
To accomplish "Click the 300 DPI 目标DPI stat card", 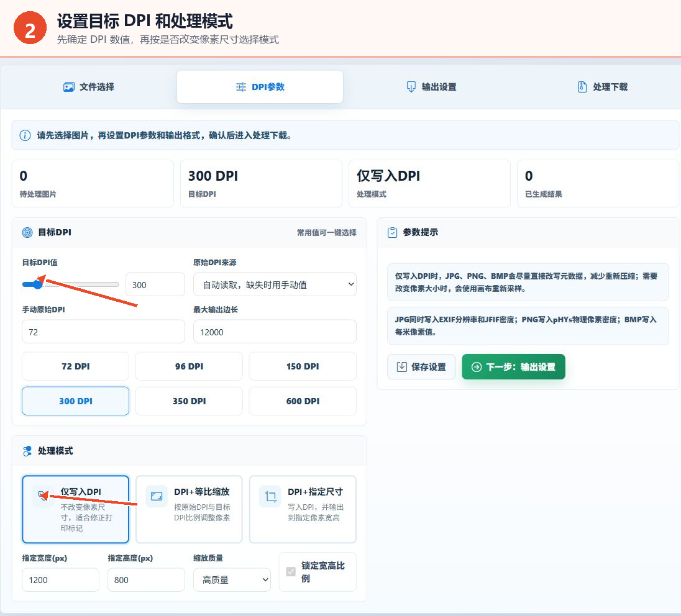I will tap(261, 184).
